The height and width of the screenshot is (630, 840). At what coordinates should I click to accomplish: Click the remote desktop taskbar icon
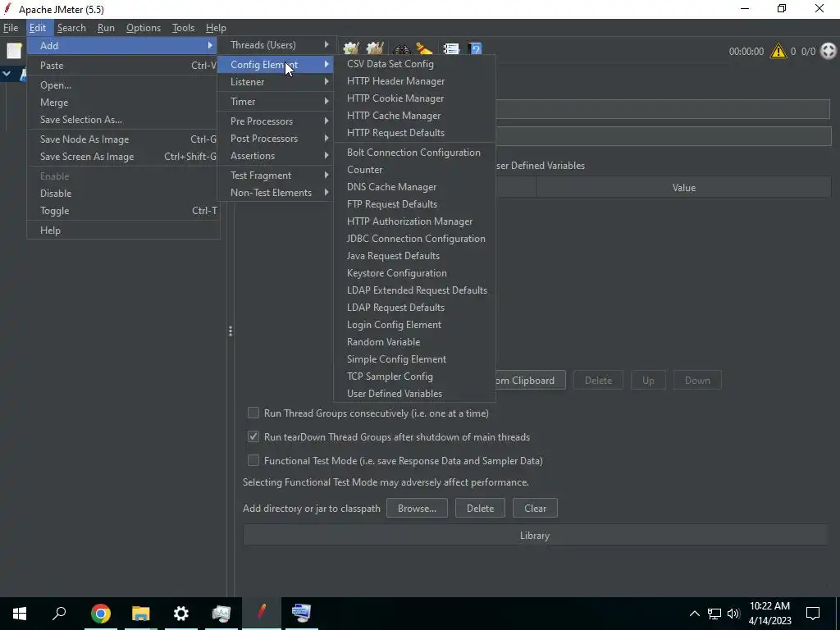(301, 614)
